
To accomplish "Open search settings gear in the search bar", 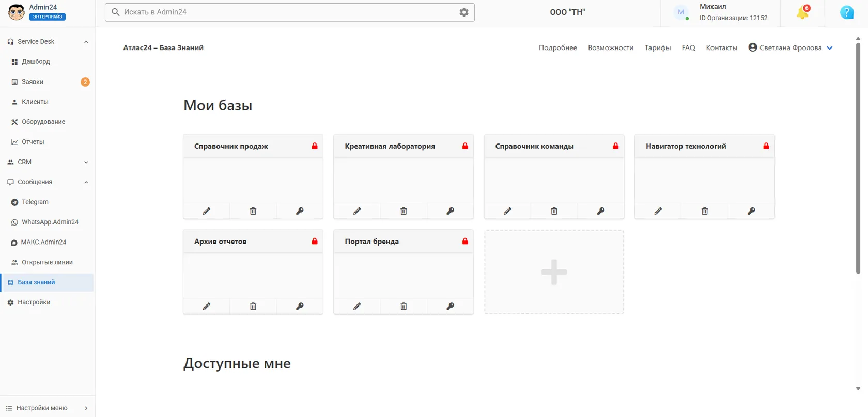I will 464,12.
